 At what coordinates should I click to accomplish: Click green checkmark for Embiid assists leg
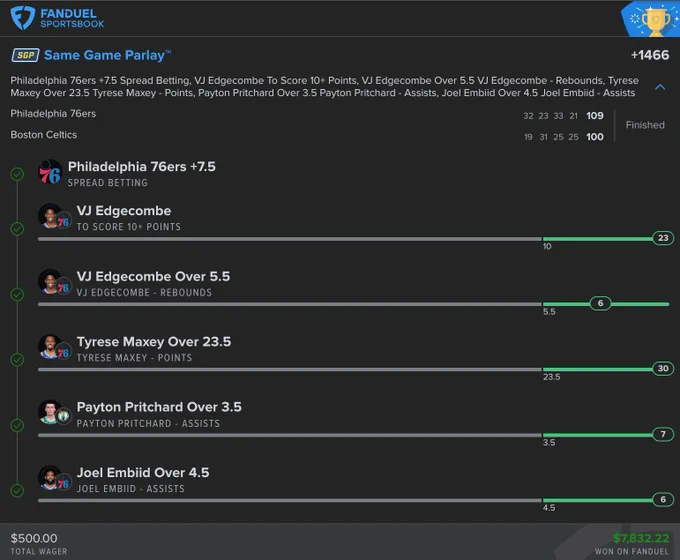17,491
